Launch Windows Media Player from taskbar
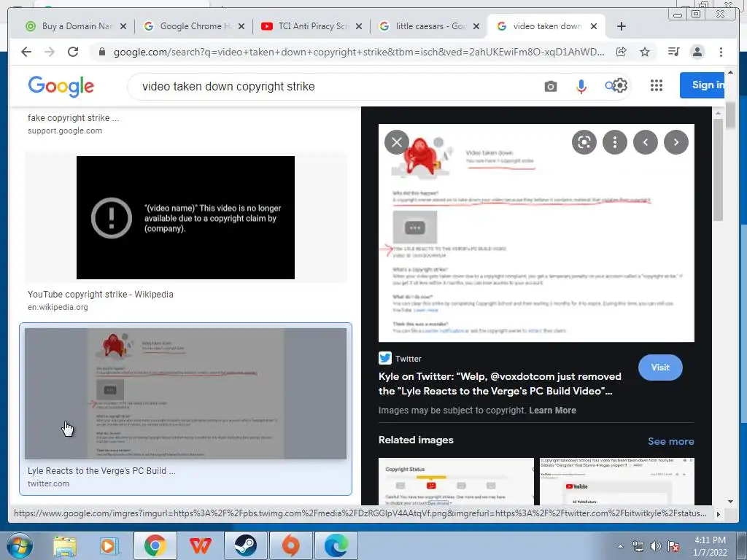The image size is (747, 560). (109, 545)
